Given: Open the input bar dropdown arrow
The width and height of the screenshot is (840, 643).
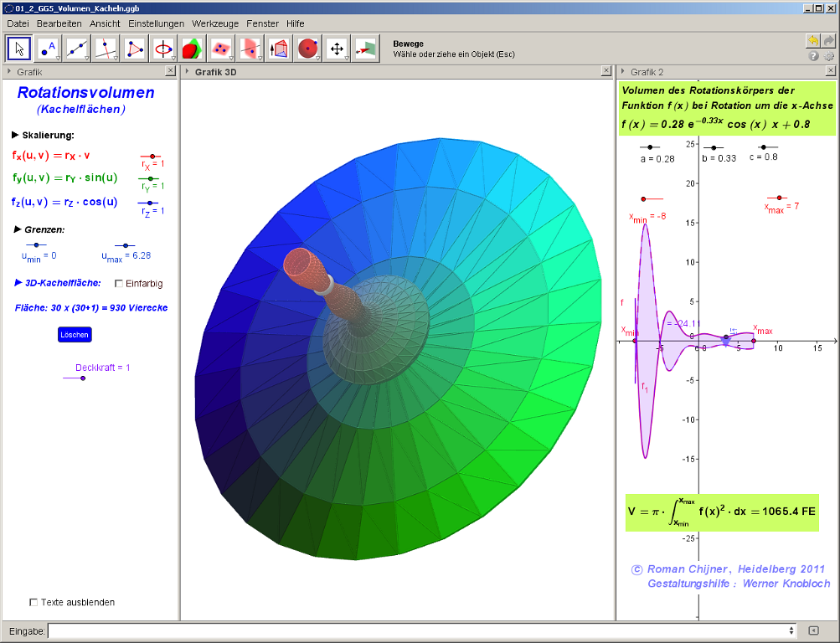Looking at the screenshot, I should click(x=791, y=630).
